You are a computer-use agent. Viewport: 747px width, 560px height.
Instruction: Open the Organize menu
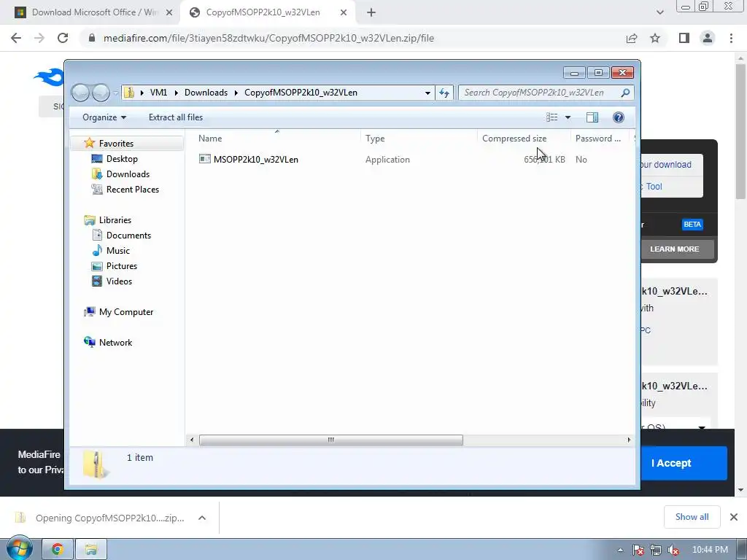[x=104, y=117]
